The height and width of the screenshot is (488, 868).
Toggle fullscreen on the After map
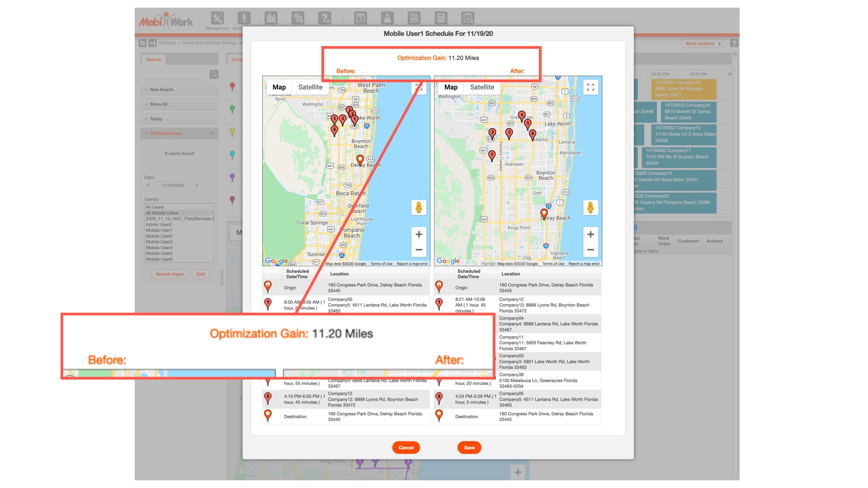[x=590, y=87]
